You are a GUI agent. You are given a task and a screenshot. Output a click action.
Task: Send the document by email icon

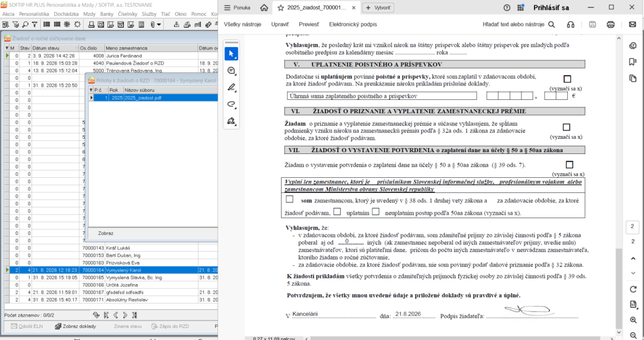pos(632,25)
